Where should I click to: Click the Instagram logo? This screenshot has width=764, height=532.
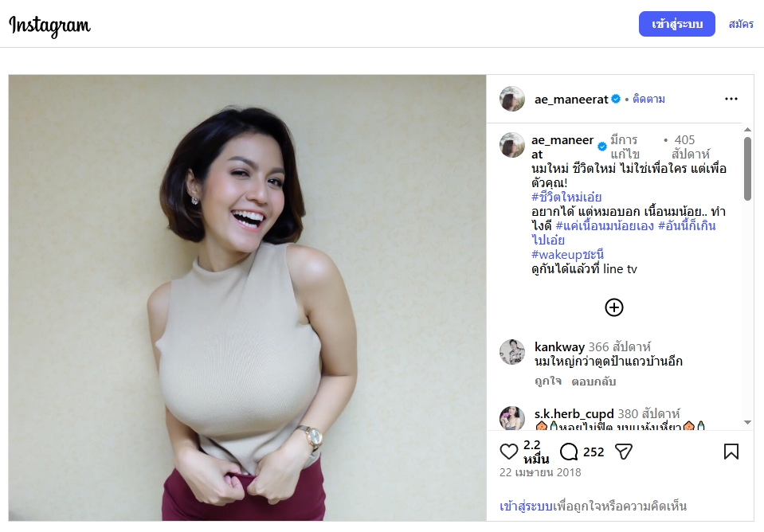coord(49,25)
